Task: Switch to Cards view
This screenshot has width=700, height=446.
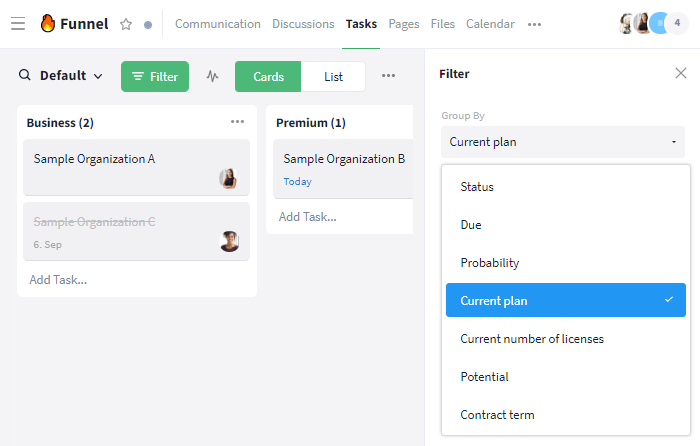Action: pos(268,77)
